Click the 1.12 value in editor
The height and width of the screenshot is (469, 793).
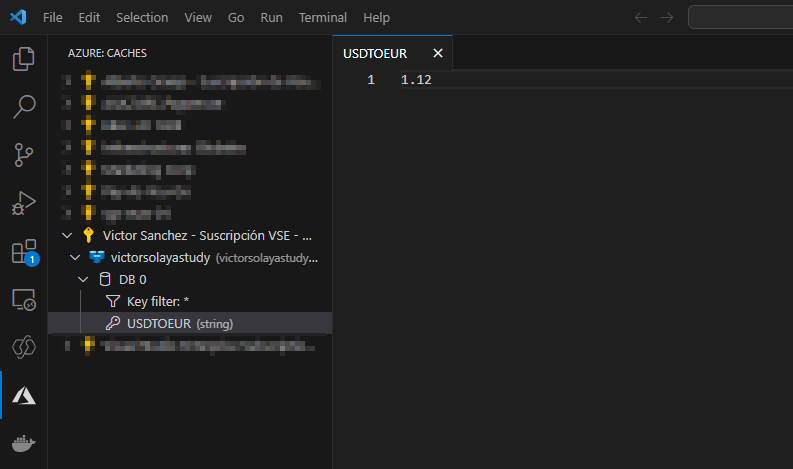point(416,80)
